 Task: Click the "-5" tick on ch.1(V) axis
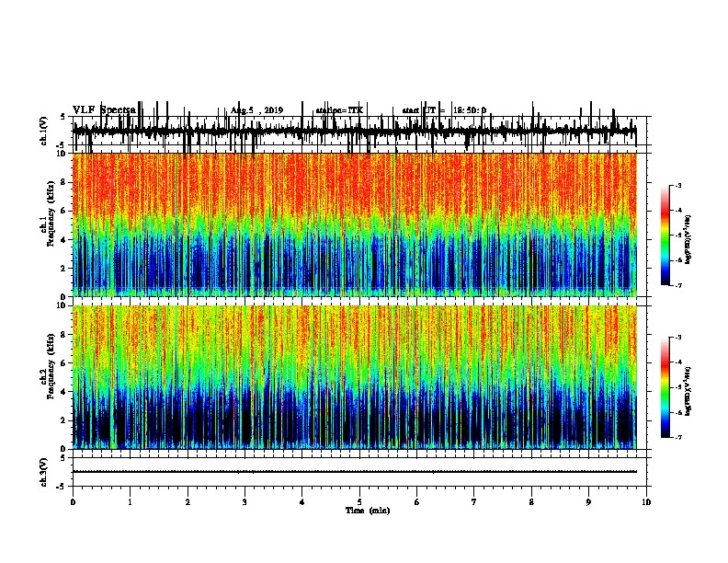[x=62, y=145]
